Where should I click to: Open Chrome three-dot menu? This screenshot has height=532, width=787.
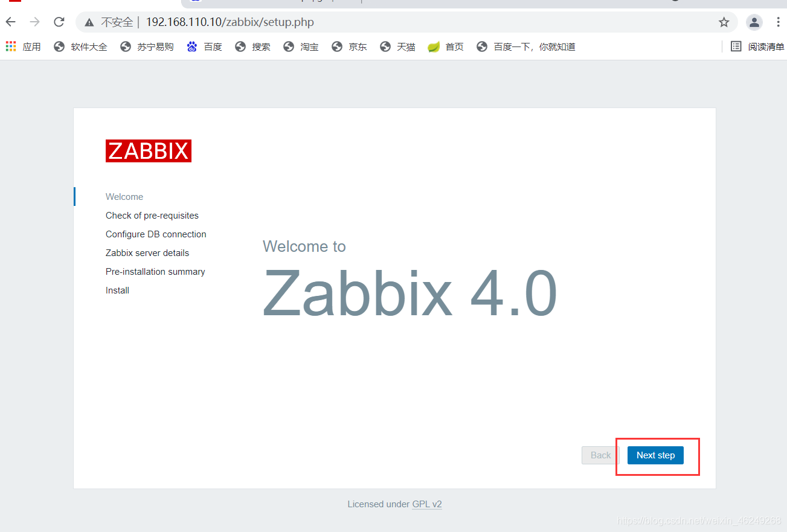tap(778, 22)
